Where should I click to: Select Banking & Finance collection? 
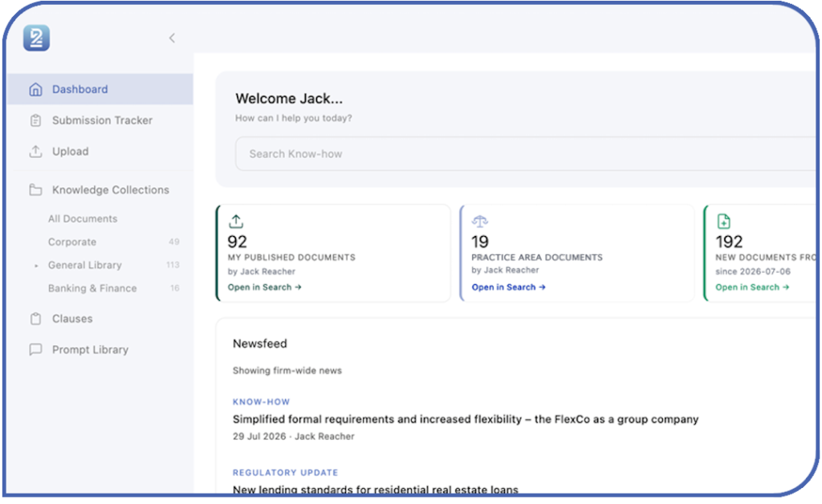(x=92, y=288)
